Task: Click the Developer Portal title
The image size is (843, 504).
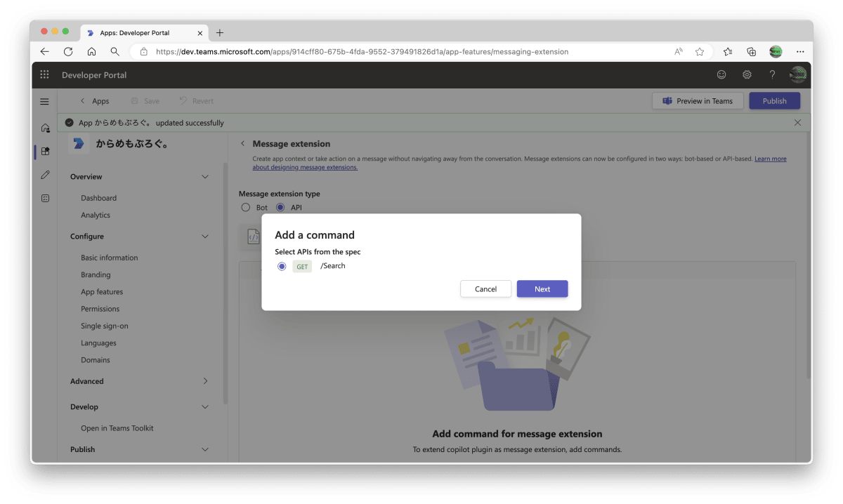Action: coord(94,75)
